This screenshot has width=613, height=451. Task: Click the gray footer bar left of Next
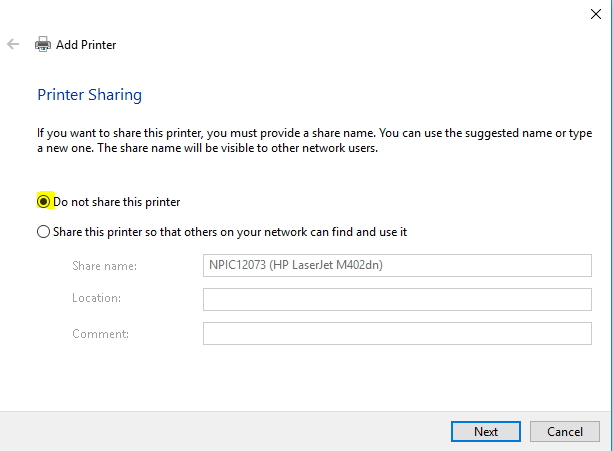pyautogui.click(x=225, y=431)
